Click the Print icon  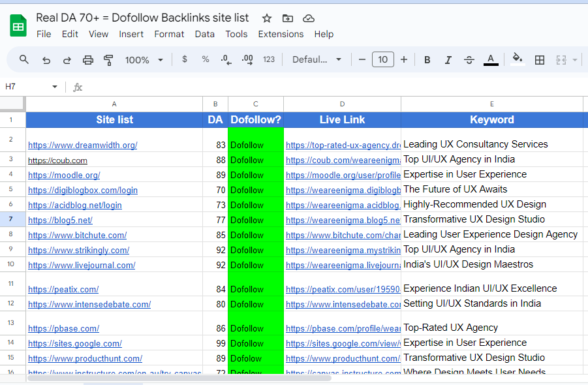(87, 59)
